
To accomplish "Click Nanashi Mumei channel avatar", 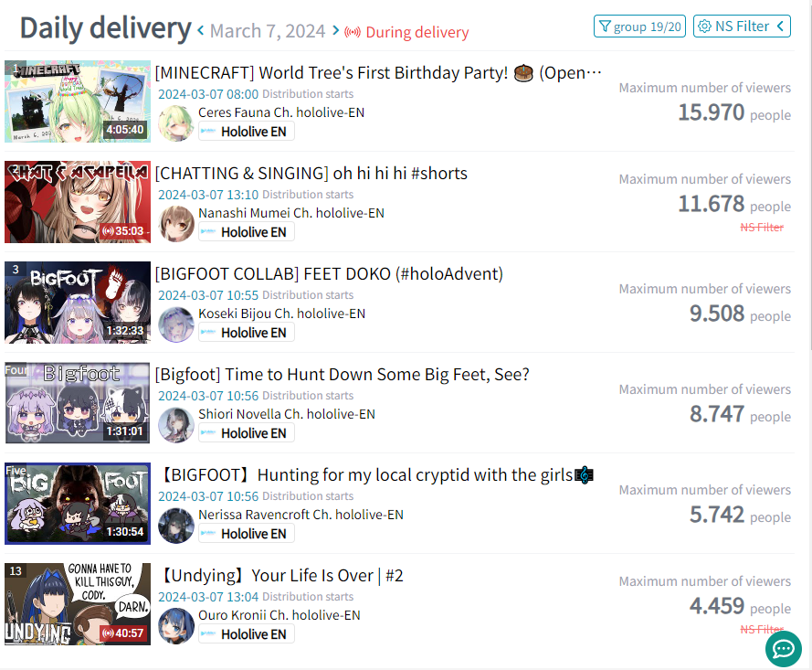I will tap(176, 224).
